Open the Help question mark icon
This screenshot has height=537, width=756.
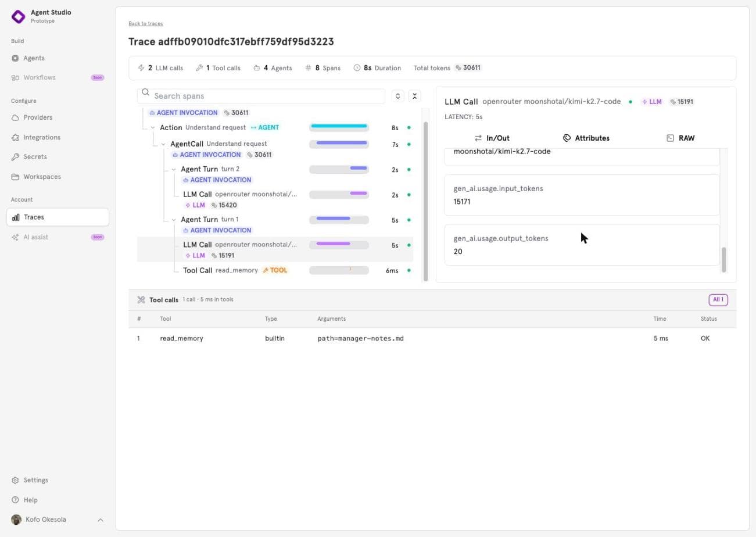point(15,500)
